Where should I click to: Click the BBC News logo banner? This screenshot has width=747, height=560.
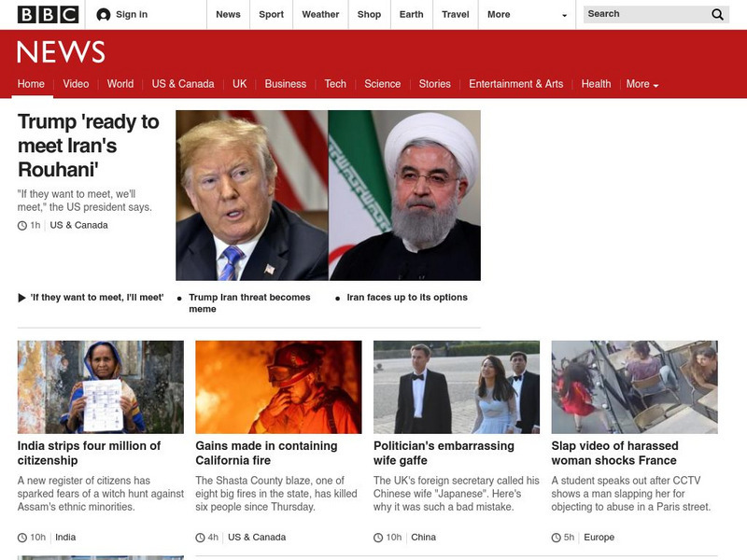click(x=61, y=52)
